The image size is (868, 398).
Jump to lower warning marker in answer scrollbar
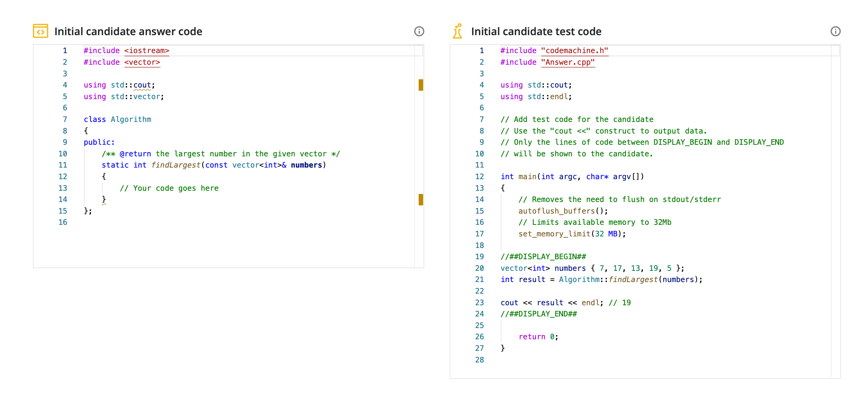pyautogui.click(x=421, y=199)
